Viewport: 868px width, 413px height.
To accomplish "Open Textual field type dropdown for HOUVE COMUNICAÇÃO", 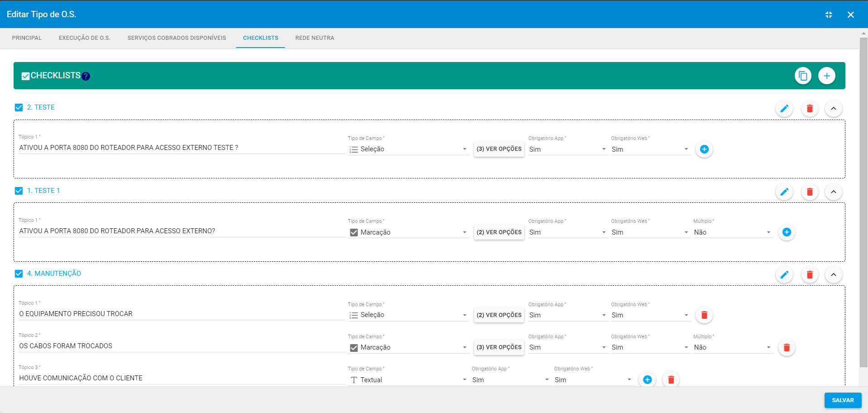I will [408, 380].
